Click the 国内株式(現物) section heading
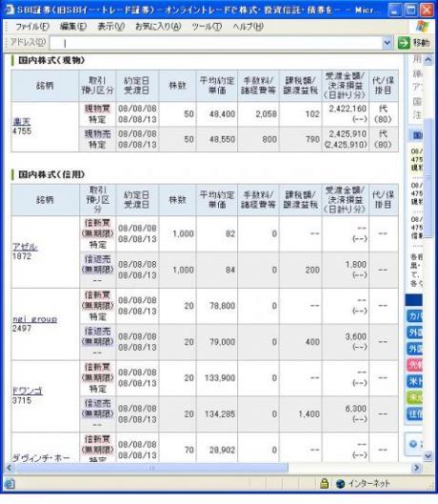 [x=51, y=60]
